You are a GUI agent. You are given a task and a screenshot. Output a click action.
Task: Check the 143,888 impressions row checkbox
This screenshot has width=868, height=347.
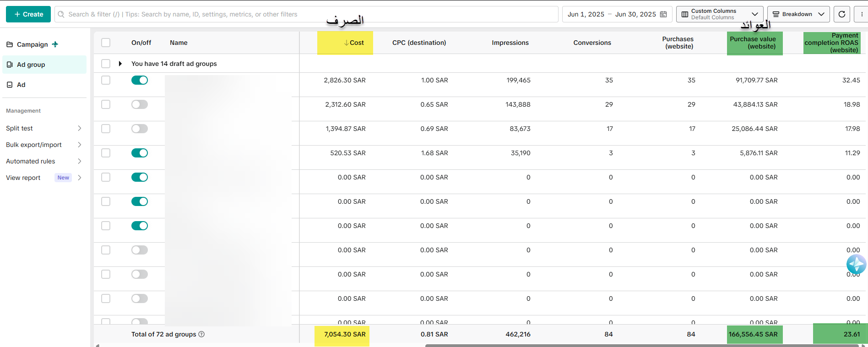[x=106, y=104]
